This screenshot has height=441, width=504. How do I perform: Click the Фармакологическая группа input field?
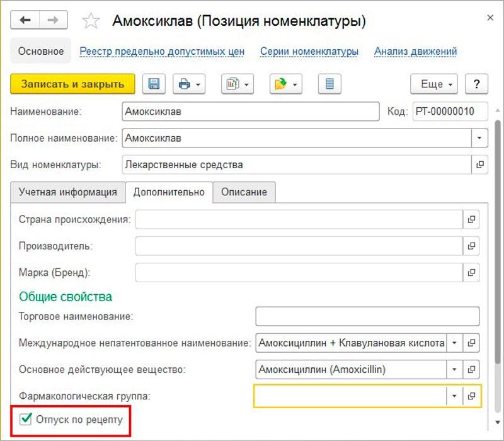350,396
